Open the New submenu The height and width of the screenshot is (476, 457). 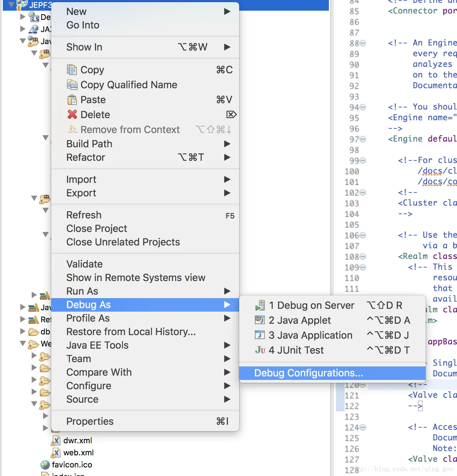(x=145, y=12)
